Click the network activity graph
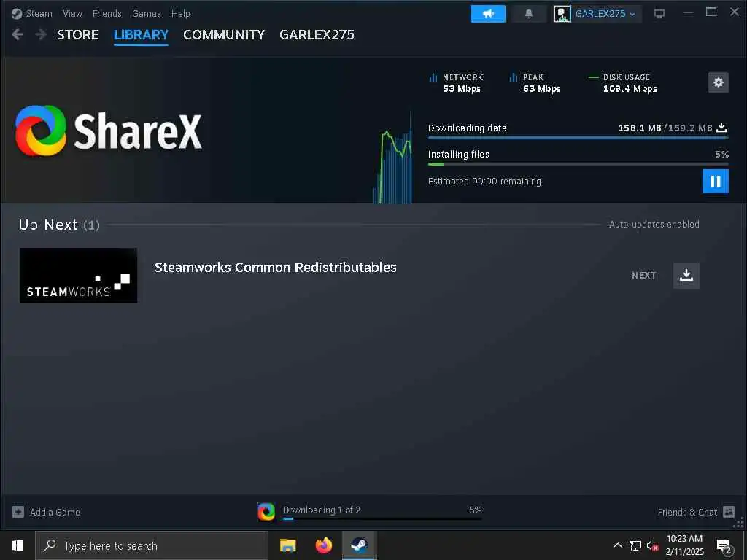Image resolution: width=747 pixels, height=560 pixels. point(392,158)
